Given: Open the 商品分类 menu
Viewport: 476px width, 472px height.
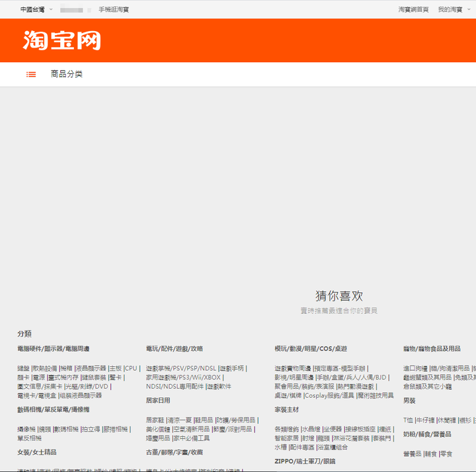Looking at the screenshot, I should (x=67, y=74).
